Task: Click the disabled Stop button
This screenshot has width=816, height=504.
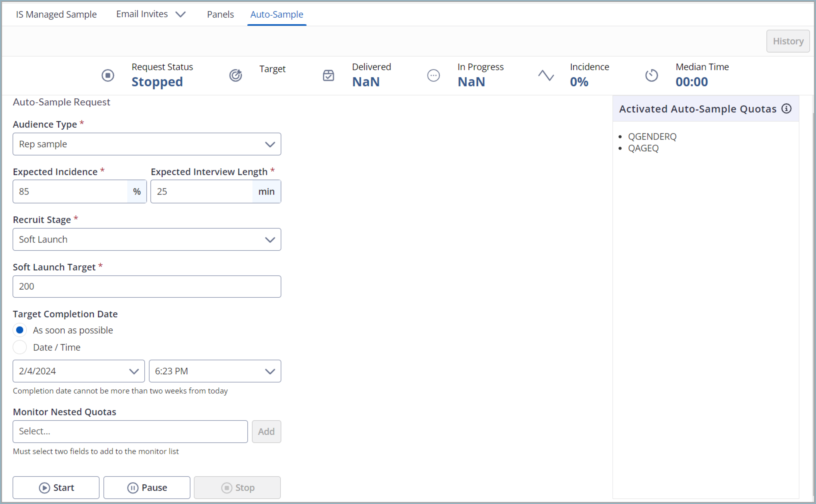Action: coord(237,487)
